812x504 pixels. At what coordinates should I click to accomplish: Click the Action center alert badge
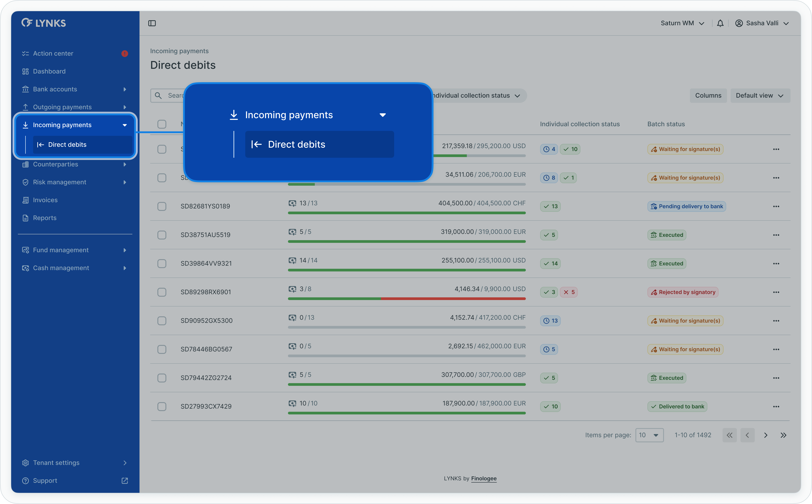pos(125,54)
